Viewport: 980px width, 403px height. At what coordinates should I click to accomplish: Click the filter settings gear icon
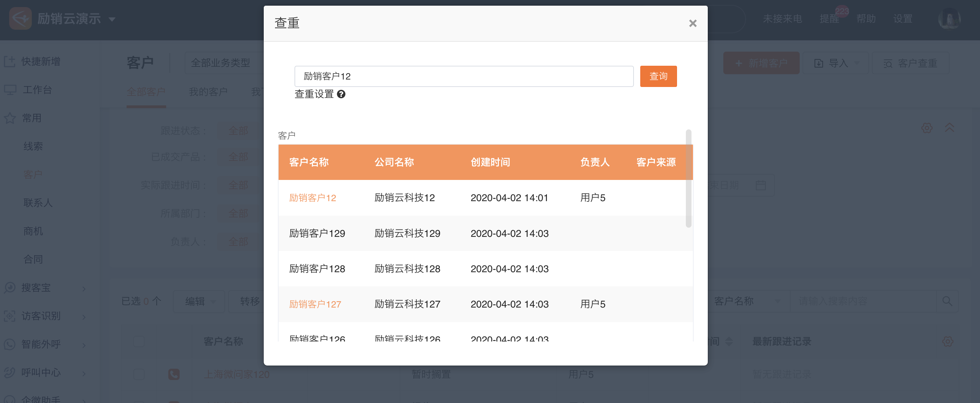pyautogui.click(x=927, y=128)
